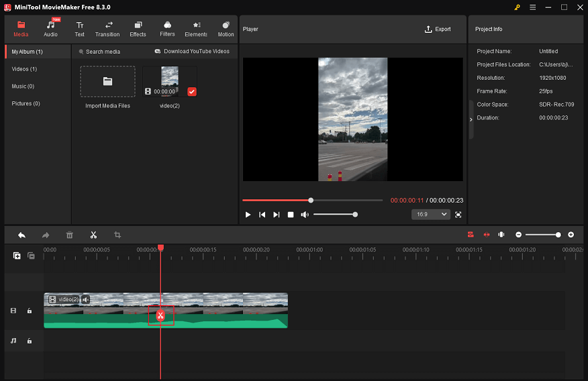588x381 pixels.
Task: Open the Elements tab
Action: (196, 29)
